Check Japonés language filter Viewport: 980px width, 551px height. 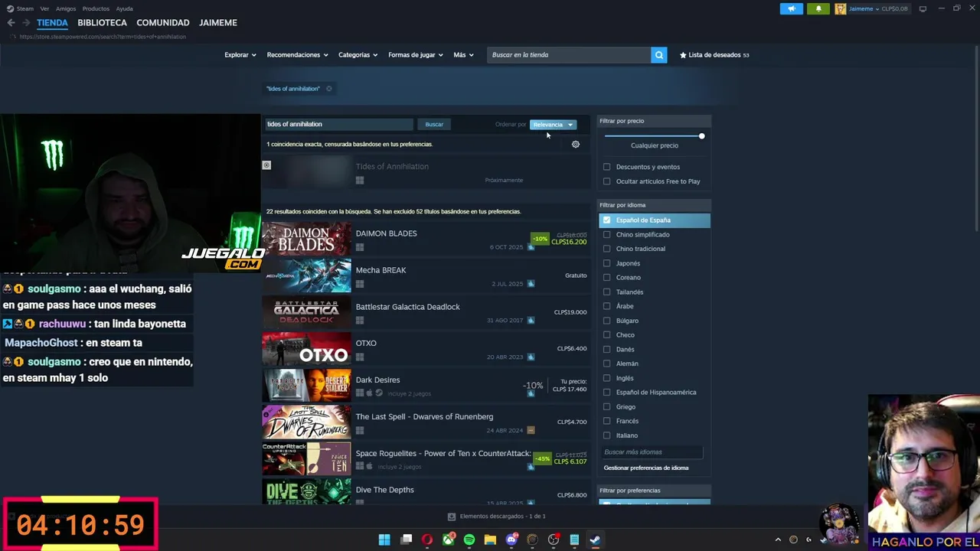tap(607, 263)
